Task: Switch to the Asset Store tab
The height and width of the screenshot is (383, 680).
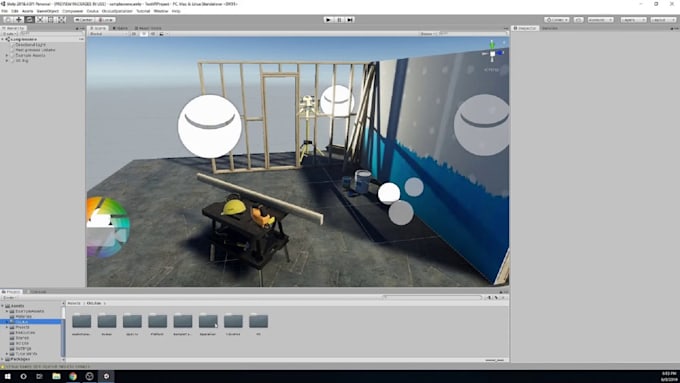Action: pyautogui.click(x=147, y=28)
